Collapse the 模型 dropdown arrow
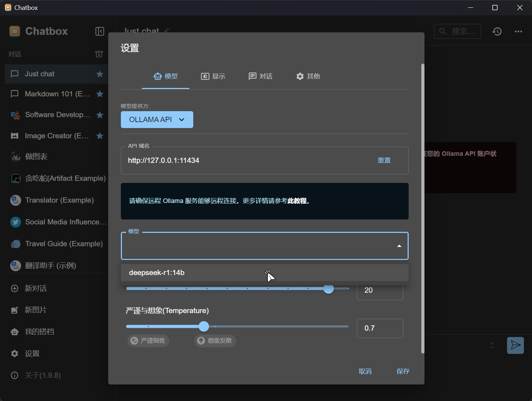The height and width of the screenshot is (401, 532). (399, 246)
